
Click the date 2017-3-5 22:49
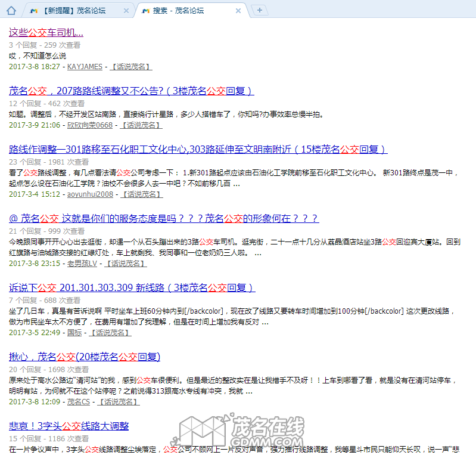35,333
